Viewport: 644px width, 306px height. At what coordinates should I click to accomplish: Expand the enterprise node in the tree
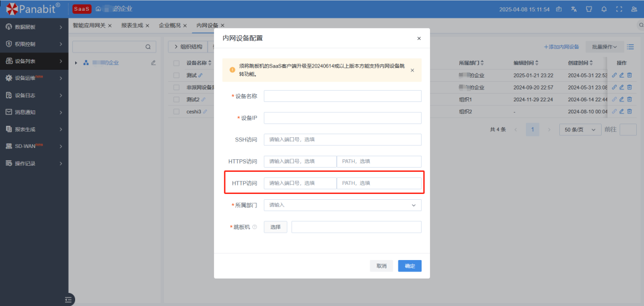[x=76, y=63]
